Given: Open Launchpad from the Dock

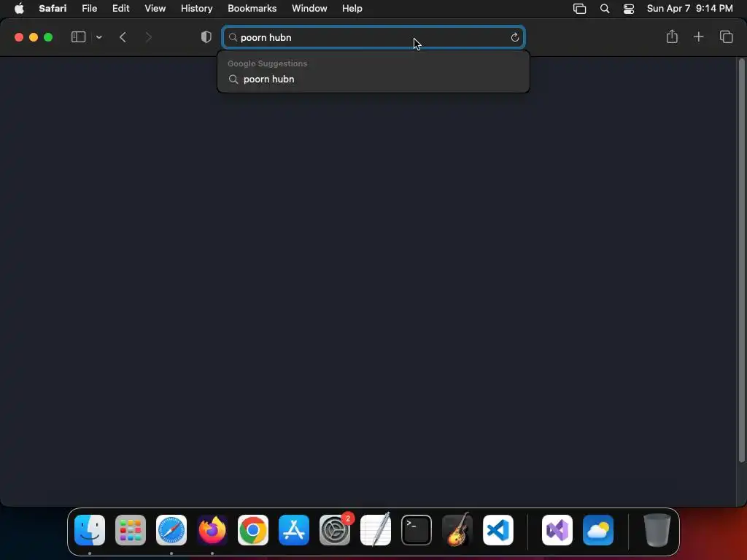Looking at the screenshot, I should 131,530.
